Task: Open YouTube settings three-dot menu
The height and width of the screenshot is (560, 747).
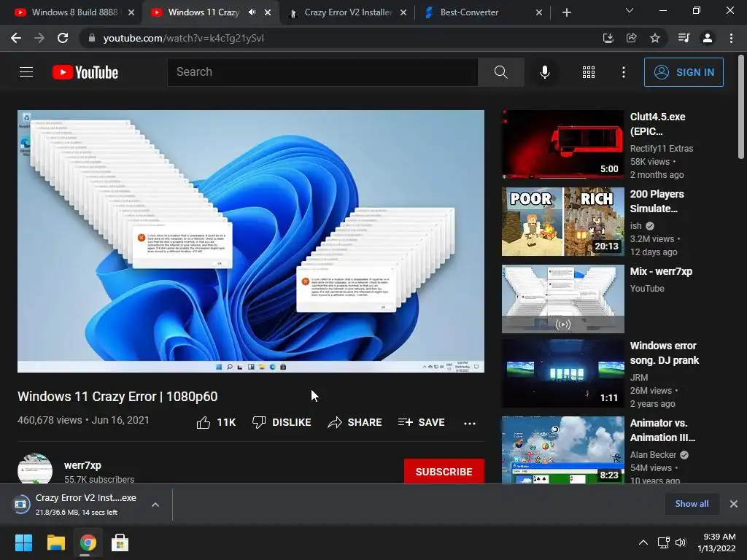Action: [623, 72]
